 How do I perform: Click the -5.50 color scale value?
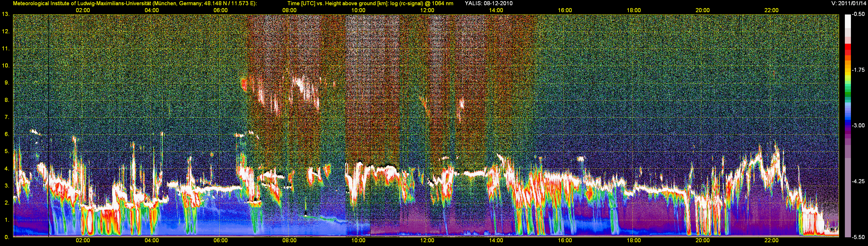pyautogui.click(x=858, y=237)
